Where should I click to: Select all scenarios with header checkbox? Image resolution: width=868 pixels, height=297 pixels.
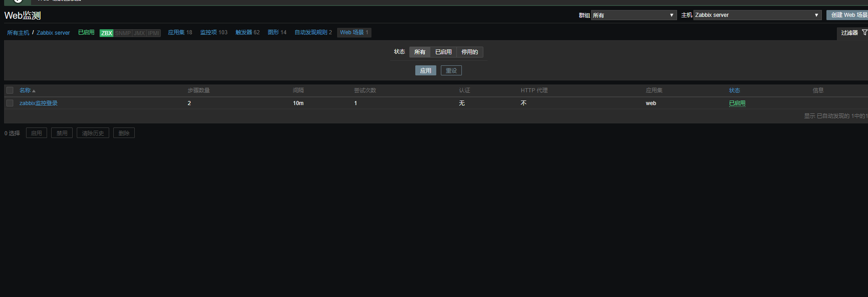[10, 90]
